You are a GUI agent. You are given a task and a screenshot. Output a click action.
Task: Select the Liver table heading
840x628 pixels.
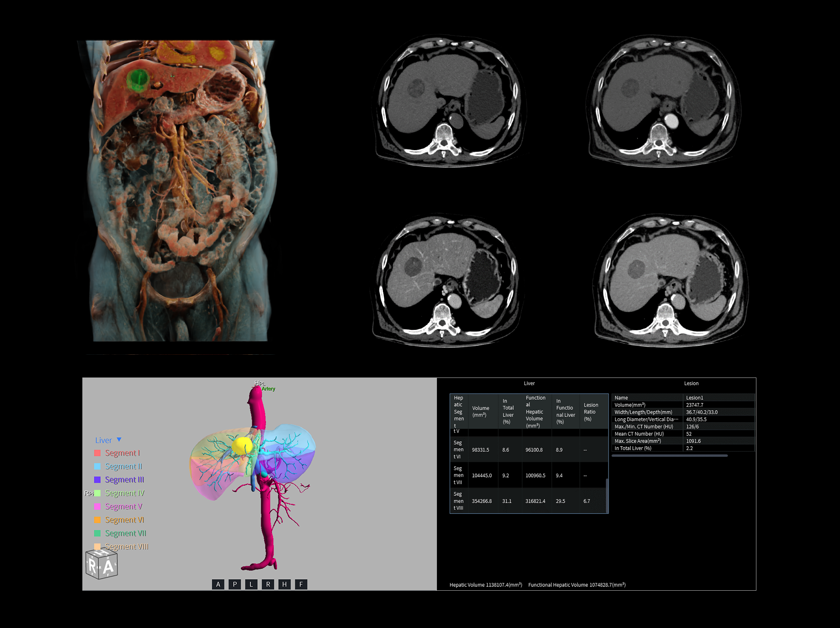[x=529, y=383]
